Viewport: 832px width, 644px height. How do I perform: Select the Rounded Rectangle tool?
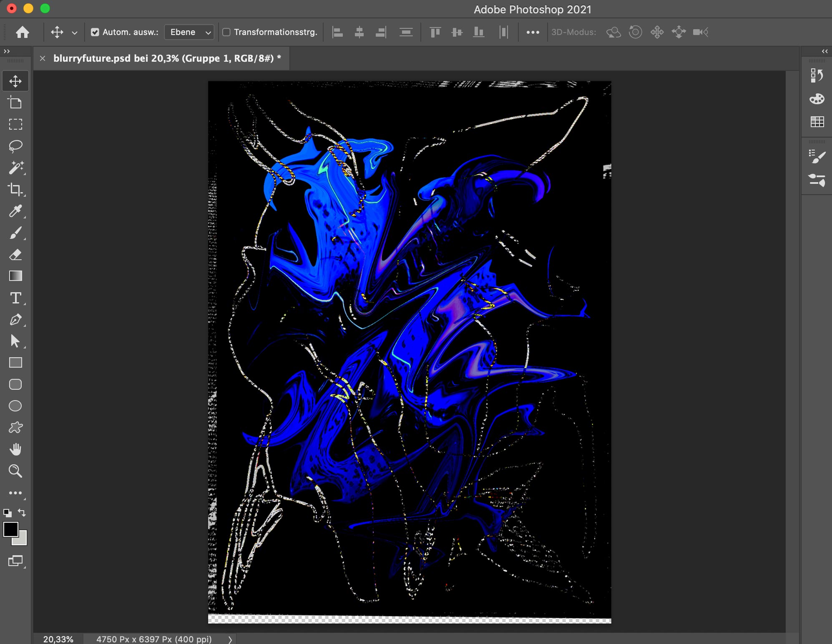[x=15, y=384]
